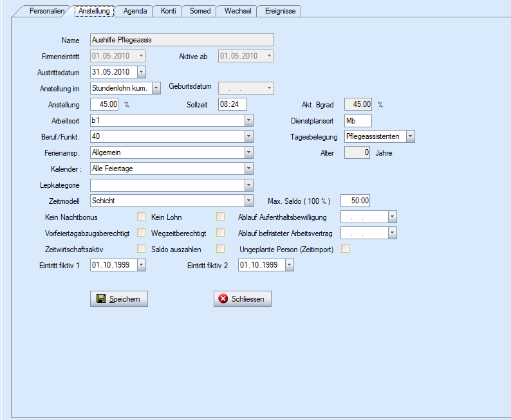Toggle the Kein Lohn checkbox

click(220, 217)
